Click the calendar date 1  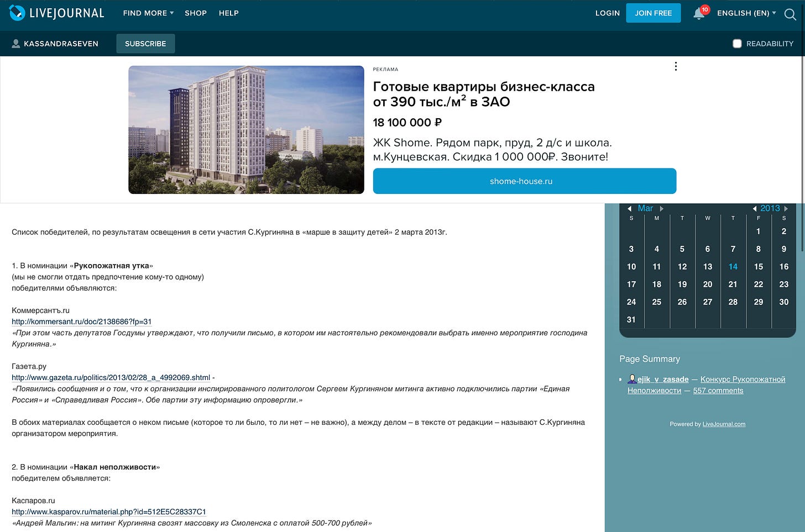[759, 231]
